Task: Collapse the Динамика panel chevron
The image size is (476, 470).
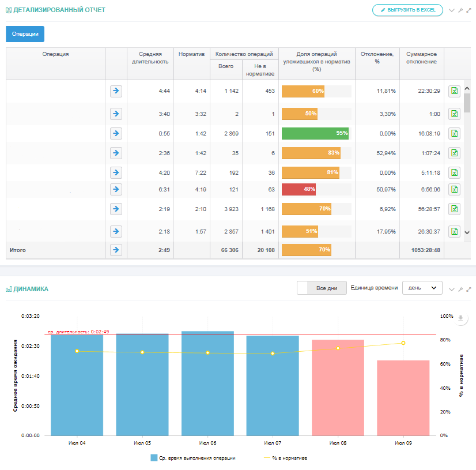Action: (451, 289)
